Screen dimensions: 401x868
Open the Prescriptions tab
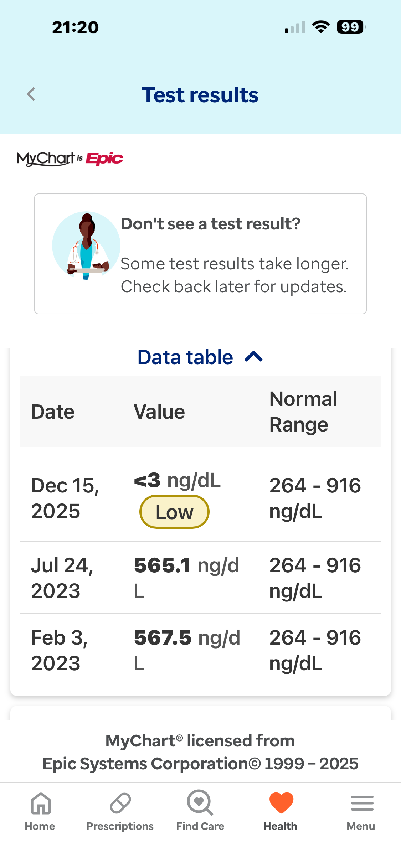coord(120,811)
